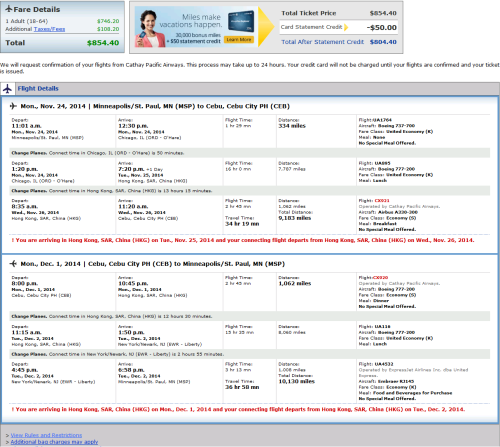
Task: Click the 1:20 p.m. departure time
Action: click(25, 169)
